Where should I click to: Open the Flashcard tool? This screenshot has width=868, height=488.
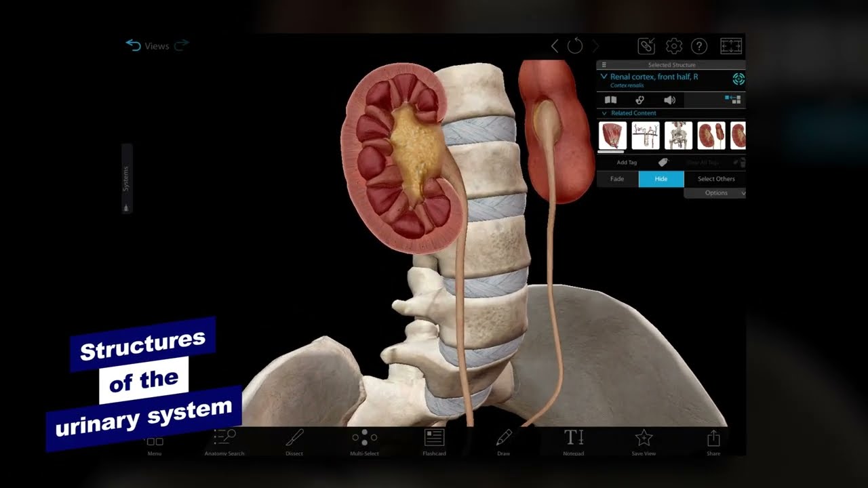(434, 442)
